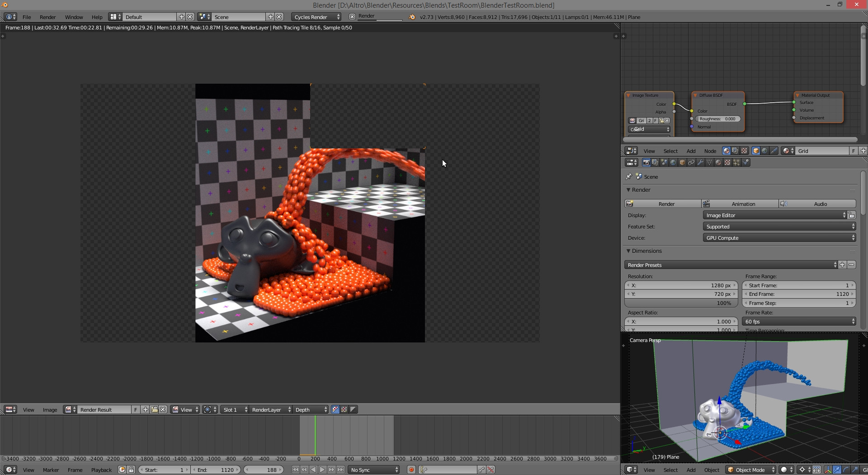The width and height of the screenshot is (868, 475).
Task: Open the Render properties camera tab
Action: (x=646, y=163)
